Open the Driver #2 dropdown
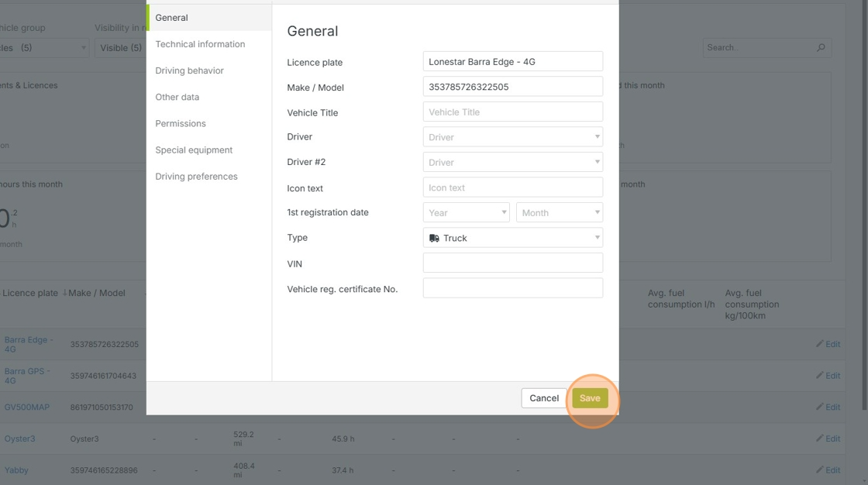 tap(512, 162)
